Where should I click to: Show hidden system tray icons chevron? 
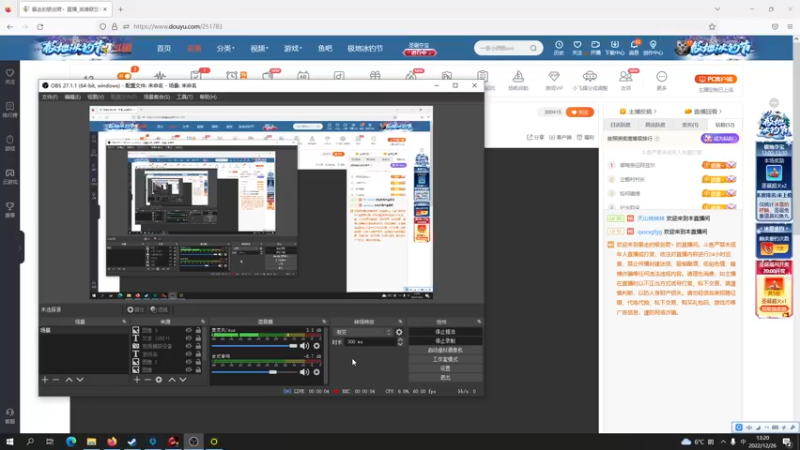(x=722, y=442)
